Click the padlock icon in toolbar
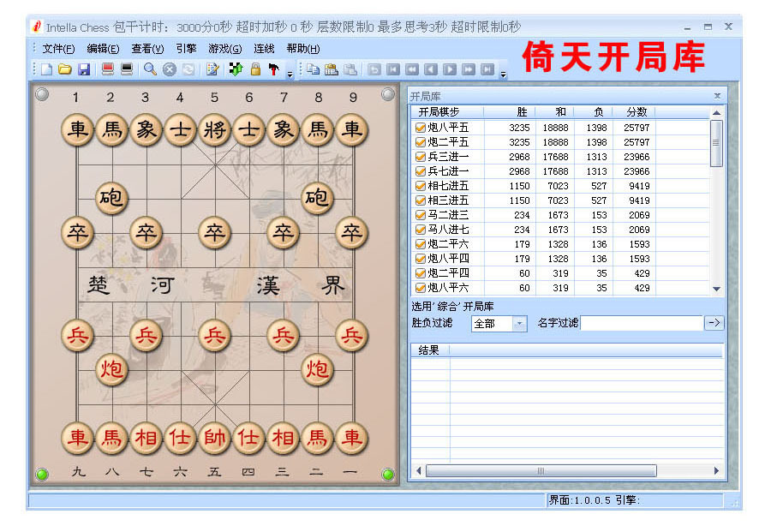777x532 pixels. pos(255,69)
